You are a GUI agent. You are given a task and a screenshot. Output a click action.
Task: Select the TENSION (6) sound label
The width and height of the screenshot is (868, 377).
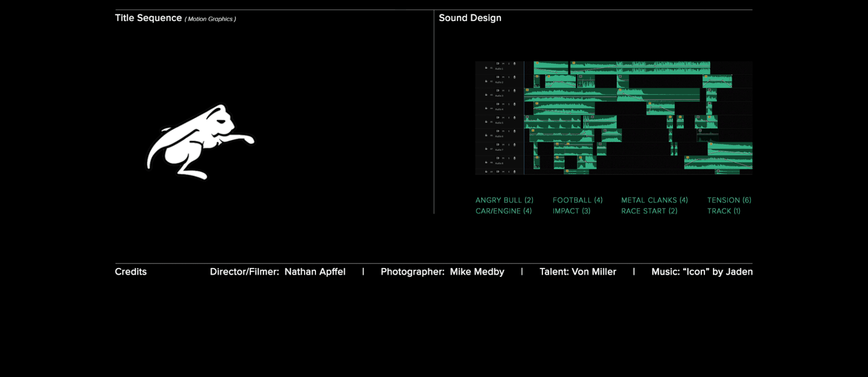729,200
